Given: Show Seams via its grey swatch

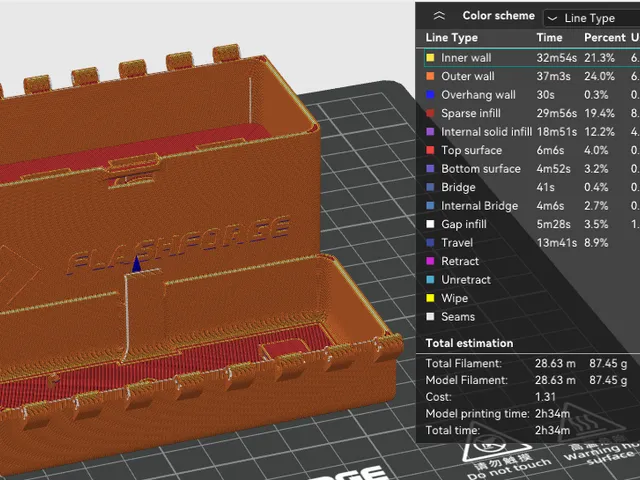Looking at the screenshot, I should tap(430, 316).
